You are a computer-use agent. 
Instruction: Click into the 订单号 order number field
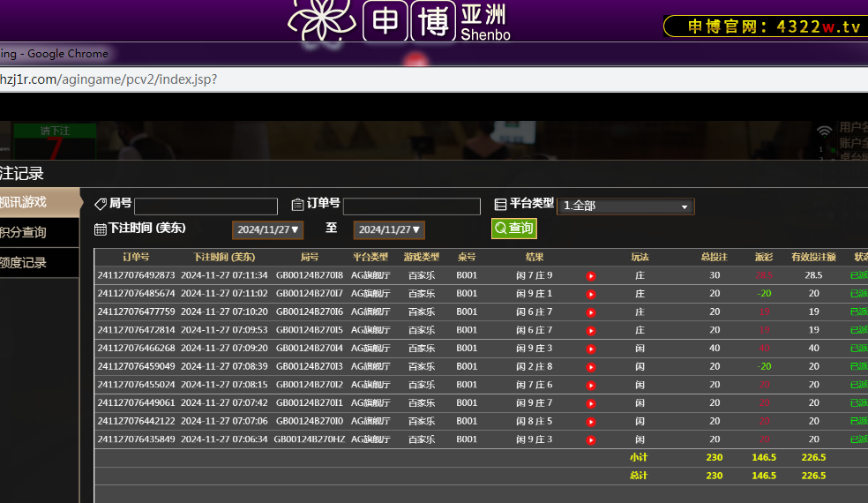click(411, 206)
